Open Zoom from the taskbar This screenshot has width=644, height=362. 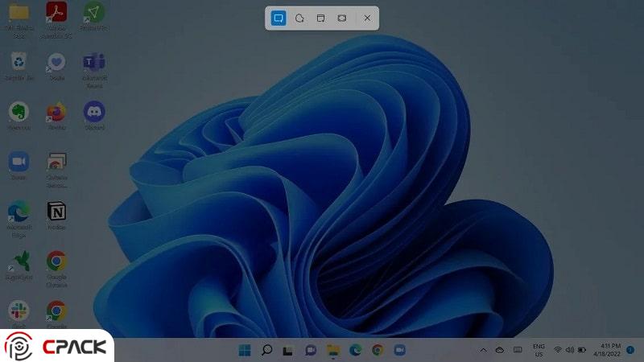(399, 350)
